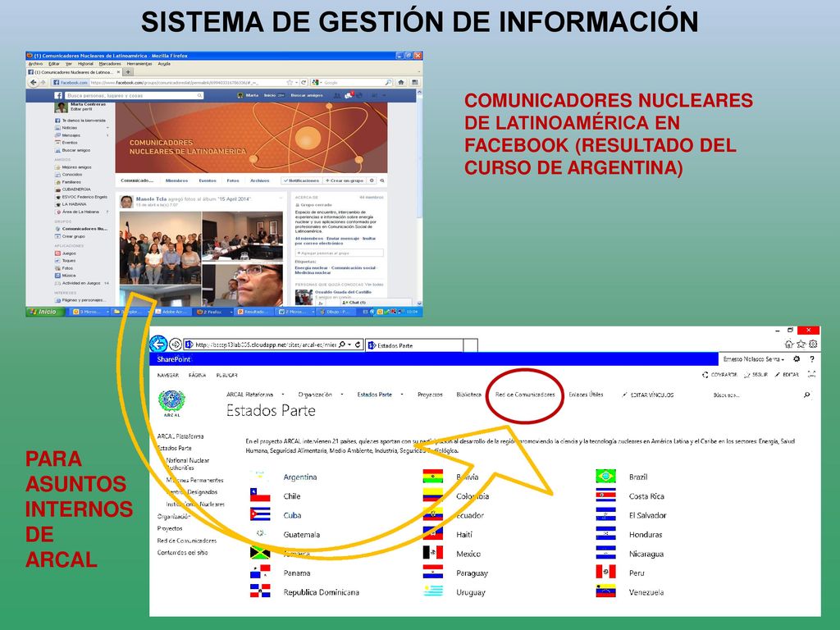Viewport: 840px width, 630px height.
Task: Expand Organización dropdown arrow in top navigation
Action: (342, 395)
